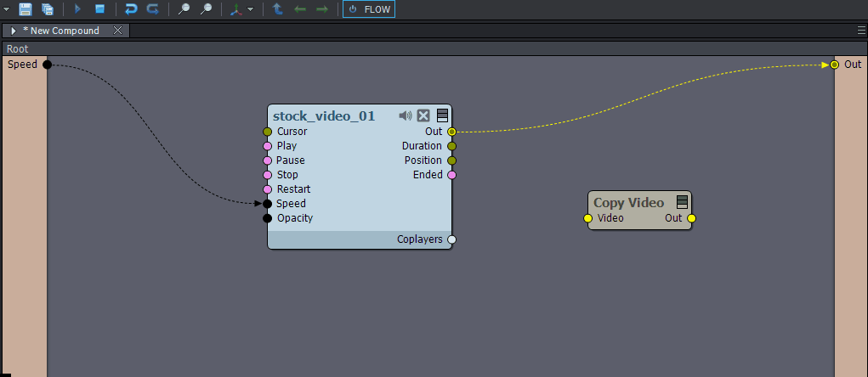Click the Restart trigger port
868x377 pixels.
point(268,189)
